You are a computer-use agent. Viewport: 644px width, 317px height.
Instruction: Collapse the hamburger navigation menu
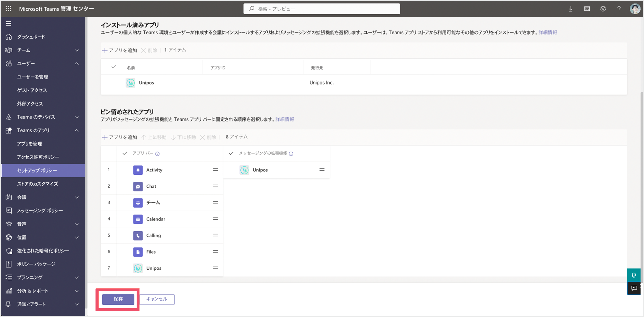click(8, 23)
